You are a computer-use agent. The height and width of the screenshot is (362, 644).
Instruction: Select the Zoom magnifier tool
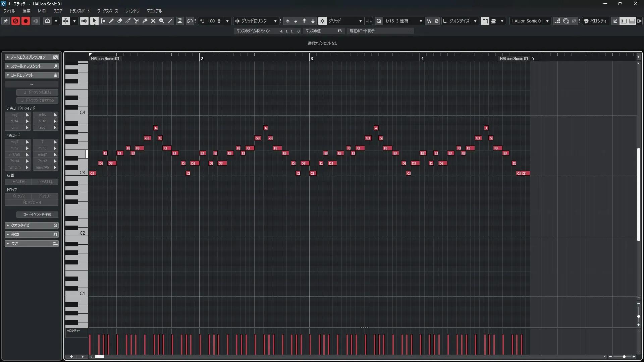(162, 21)
